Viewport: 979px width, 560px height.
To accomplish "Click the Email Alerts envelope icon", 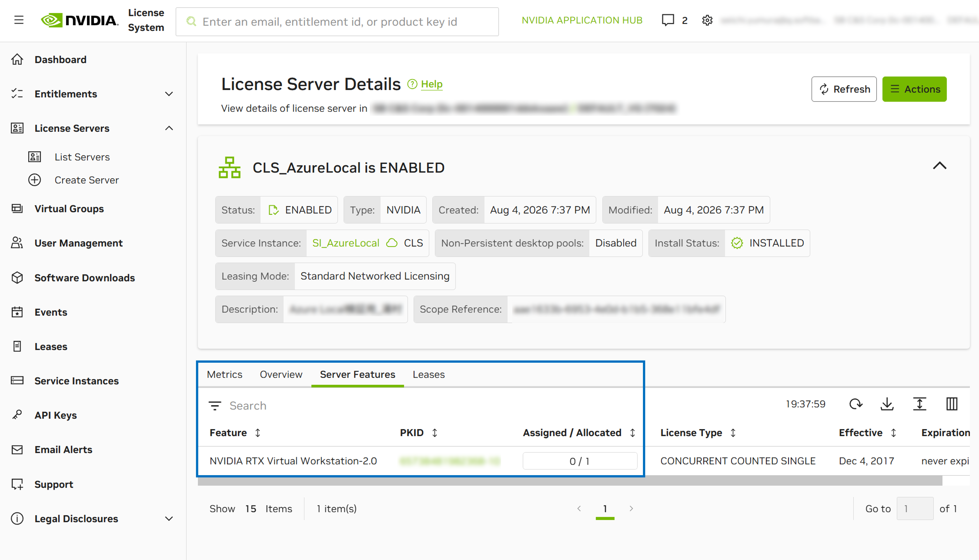I will pyautogui.click(x=17, y=450).
